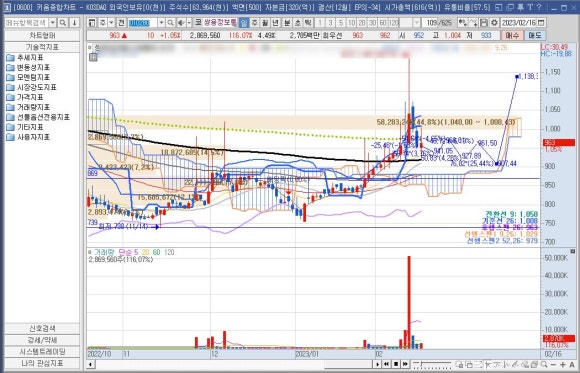
Task: Click the stock code search magnifier icon
Action: point(170,23)
